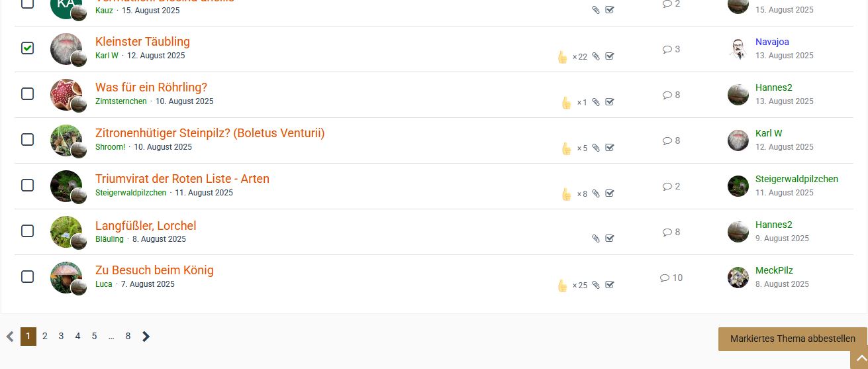Uncheck the Kleinster Täubling checkbox

27,48
